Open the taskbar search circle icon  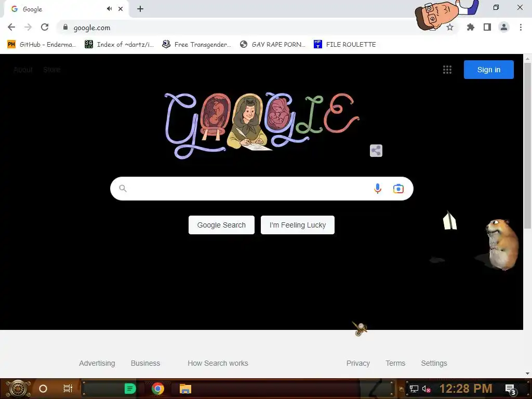43,389
